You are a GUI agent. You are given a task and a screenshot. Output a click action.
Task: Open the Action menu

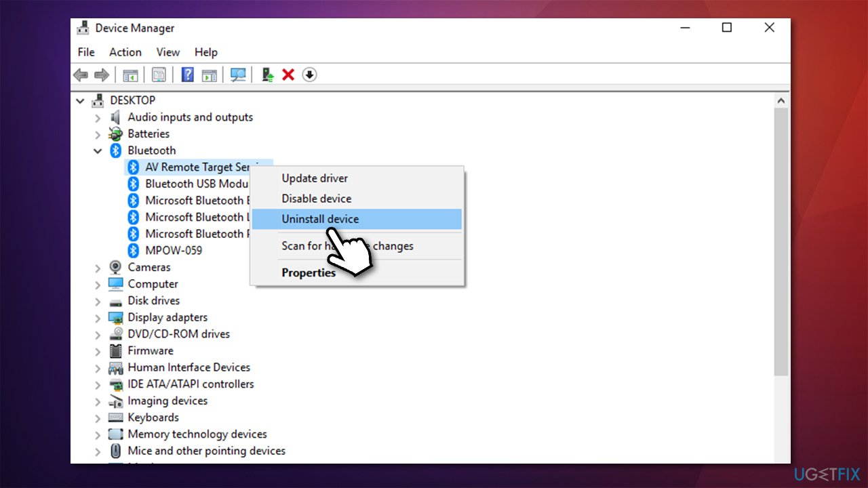click(x=125, y=52)
